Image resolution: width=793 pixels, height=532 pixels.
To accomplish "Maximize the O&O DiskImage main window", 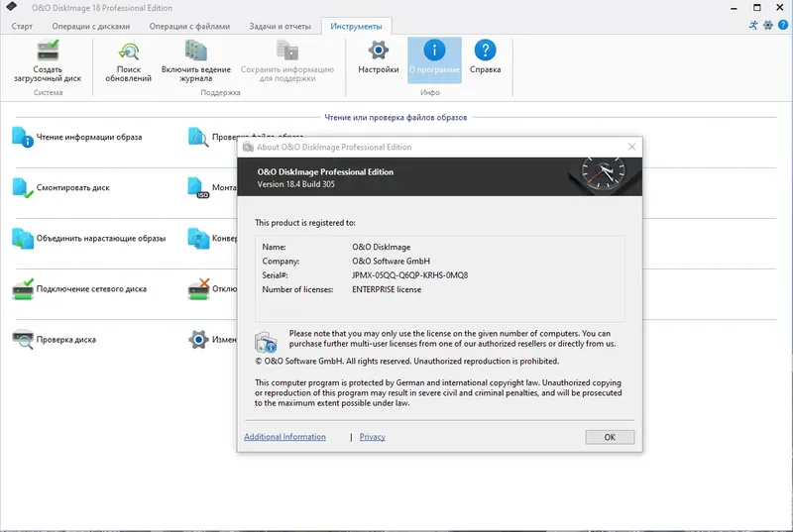I will coord(756,8).
